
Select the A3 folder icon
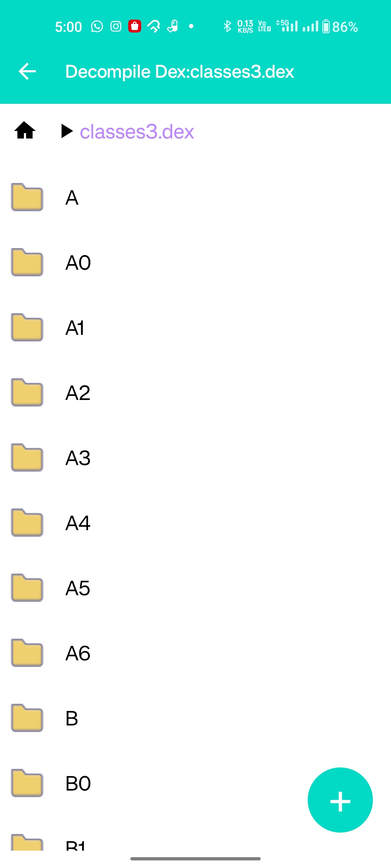point(27,458)
